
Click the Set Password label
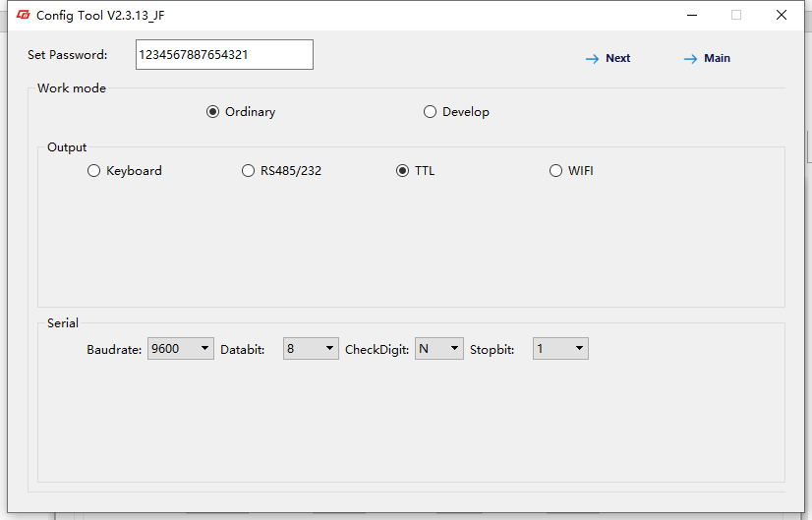tap(67, 55)
